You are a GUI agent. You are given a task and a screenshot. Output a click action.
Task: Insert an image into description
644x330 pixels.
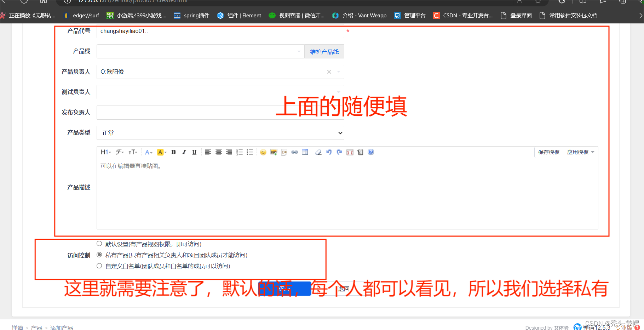click(x=274, y=152)
